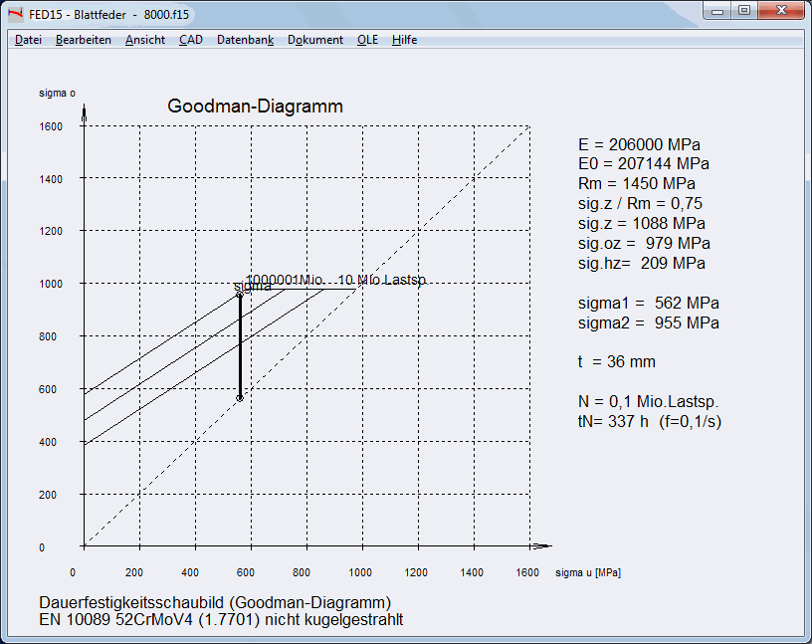The image size is (812, 644).
Task: Click the FED15 application icon in the title bar
Action: (16, 14)
